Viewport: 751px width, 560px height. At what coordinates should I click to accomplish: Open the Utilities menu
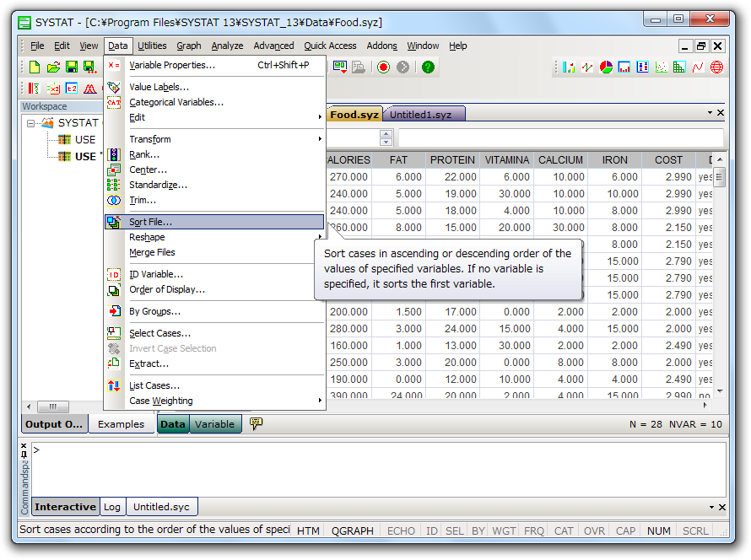pos(152,46)
